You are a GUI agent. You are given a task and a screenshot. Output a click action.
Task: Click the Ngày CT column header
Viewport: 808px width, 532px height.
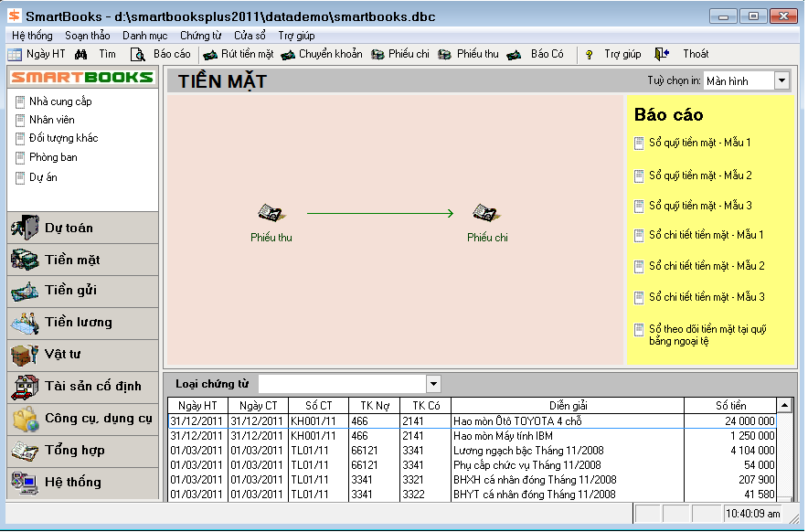click(x=258, y=406)
